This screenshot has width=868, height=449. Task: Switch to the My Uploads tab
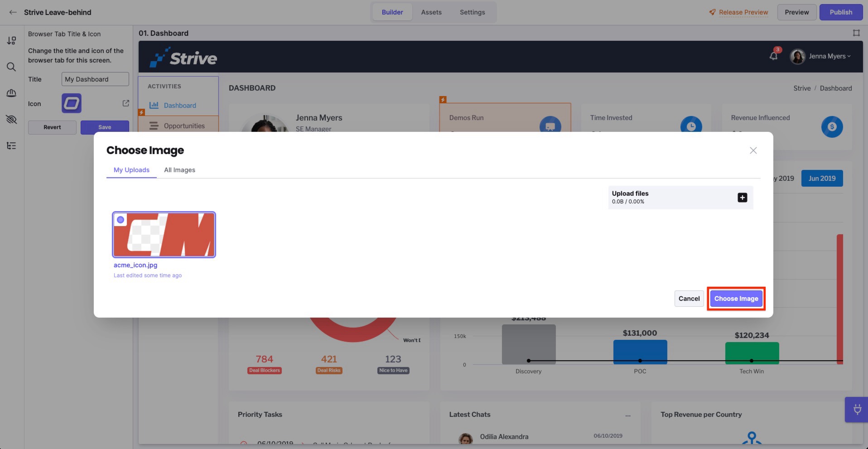click(x=131, y=170)
